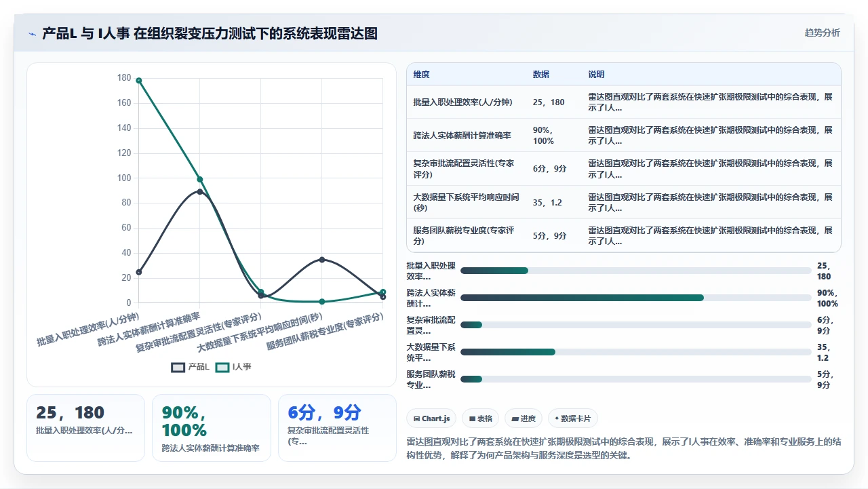Screen dimensions: 868x489
Task: Click the 维度 column header
Action: pos(421,75)
